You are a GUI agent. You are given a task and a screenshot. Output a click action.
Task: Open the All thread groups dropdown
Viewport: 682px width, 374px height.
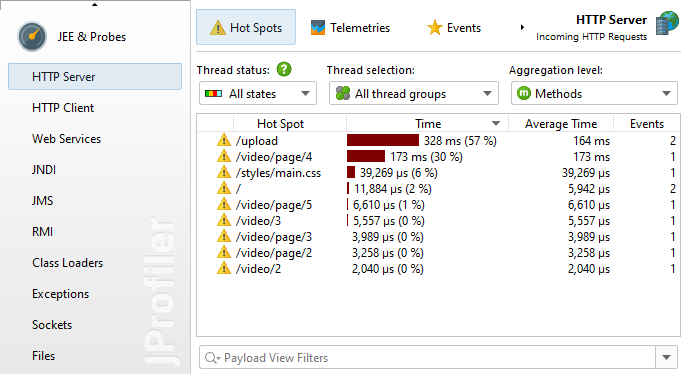pyautogui.click(x=414, y=94)
